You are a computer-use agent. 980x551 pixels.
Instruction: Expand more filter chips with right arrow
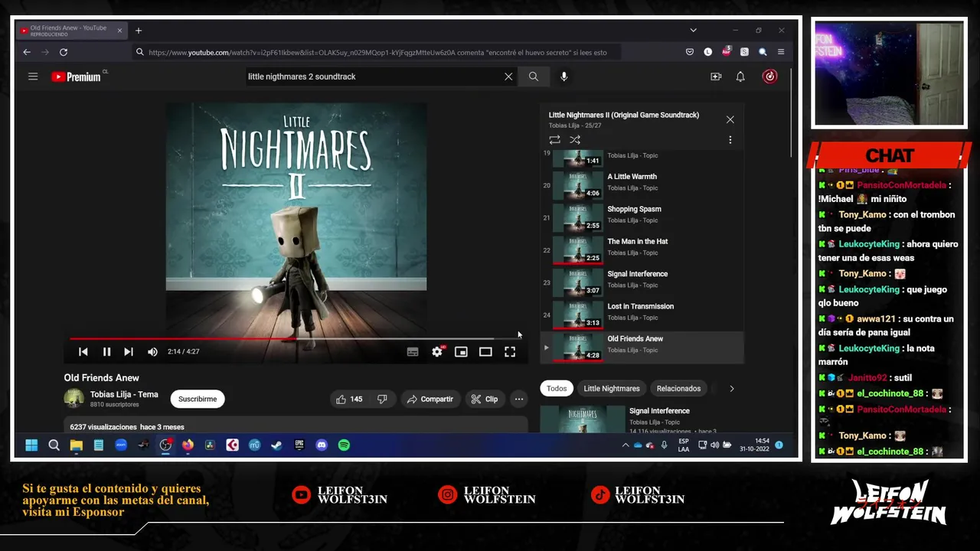click(731, 389)
